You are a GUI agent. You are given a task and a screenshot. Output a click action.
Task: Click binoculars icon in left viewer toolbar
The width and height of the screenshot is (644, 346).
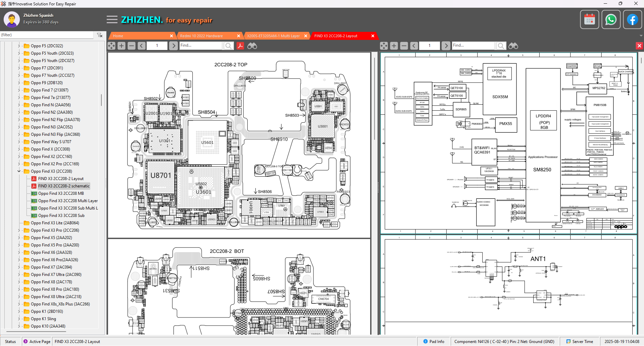252,46
